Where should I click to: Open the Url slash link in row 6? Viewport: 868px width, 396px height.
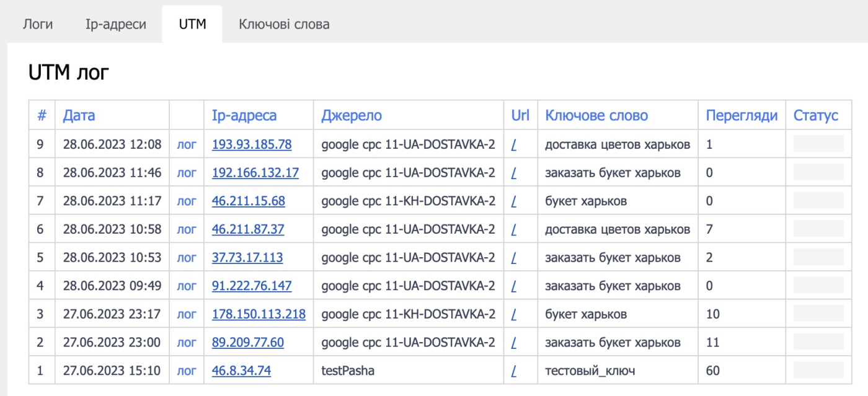[x=514, y=229]
